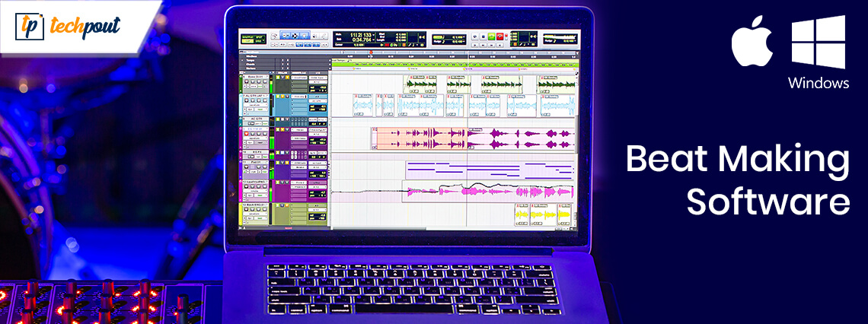Click the Stop button in transport controls

tap(483, 36)
